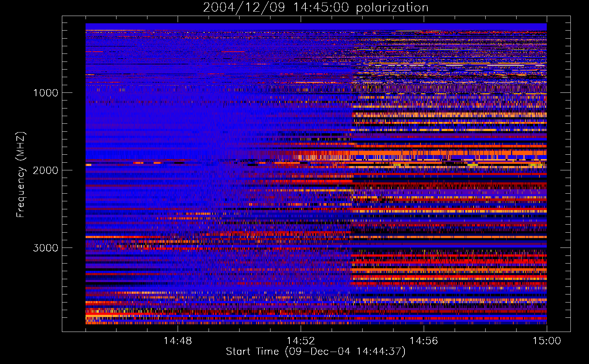Click the 14:52 time tick label

click(x=301, y=341)
